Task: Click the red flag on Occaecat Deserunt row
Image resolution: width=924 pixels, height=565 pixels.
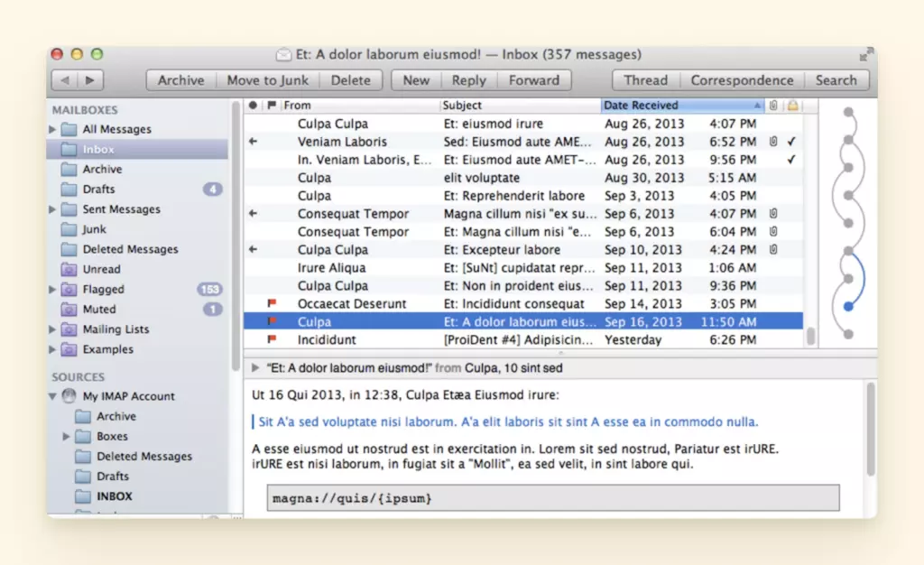Action: click(x=272, y=303)
